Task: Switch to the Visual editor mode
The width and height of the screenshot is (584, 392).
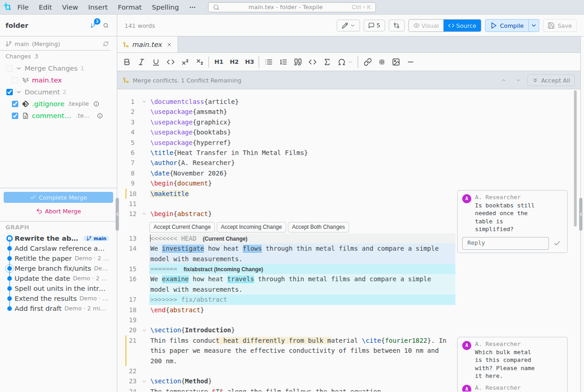Action: 426,26
